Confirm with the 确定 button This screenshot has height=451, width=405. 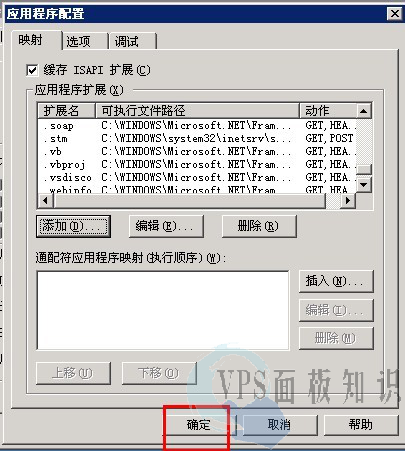point(199,425)
